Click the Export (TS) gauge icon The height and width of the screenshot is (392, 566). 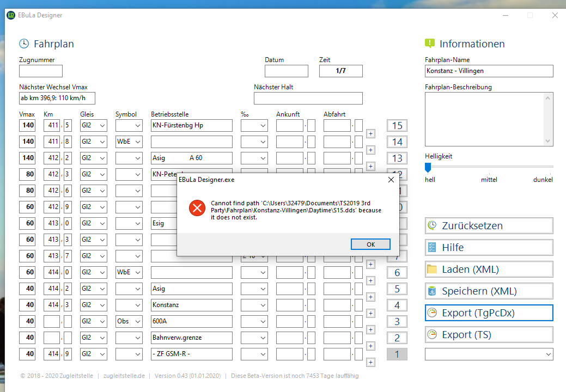coord(433,334)
